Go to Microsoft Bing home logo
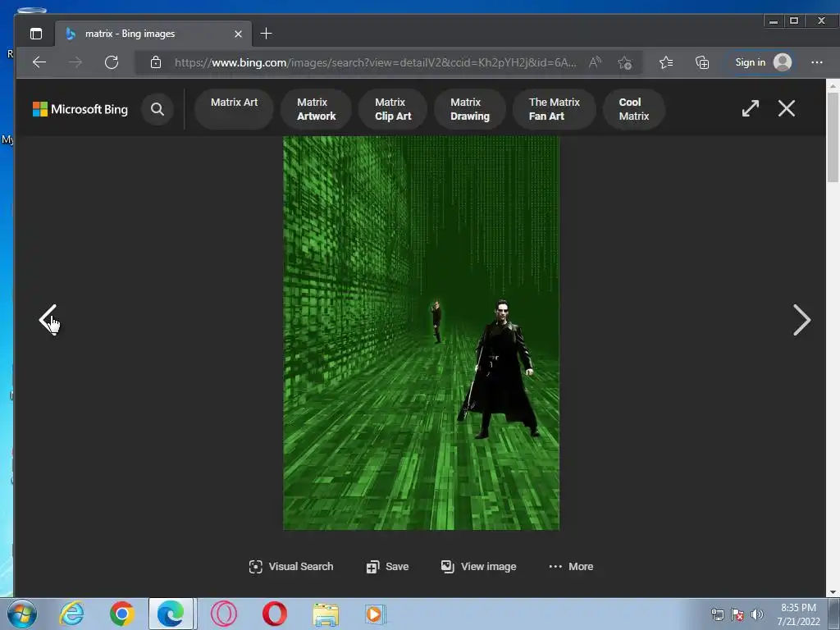 tap(80, 109)
